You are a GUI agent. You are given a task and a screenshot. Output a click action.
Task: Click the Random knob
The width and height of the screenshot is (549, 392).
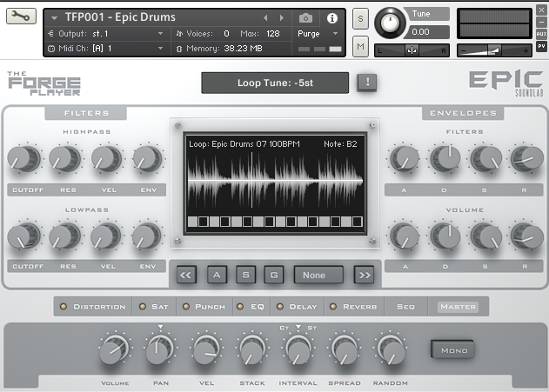(390, 349)
